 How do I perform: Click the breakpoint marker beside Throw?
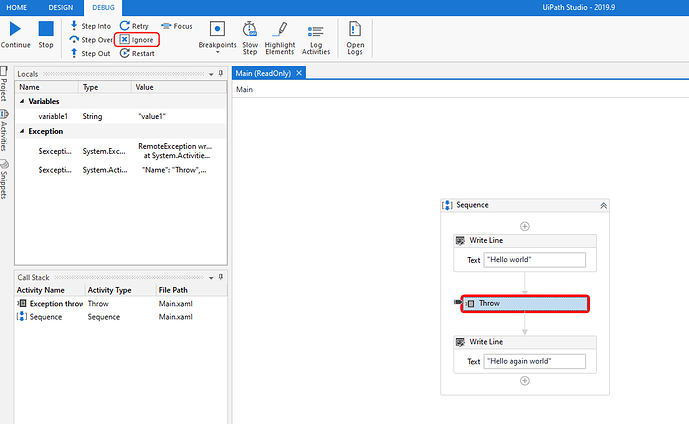tap(457, 302)
